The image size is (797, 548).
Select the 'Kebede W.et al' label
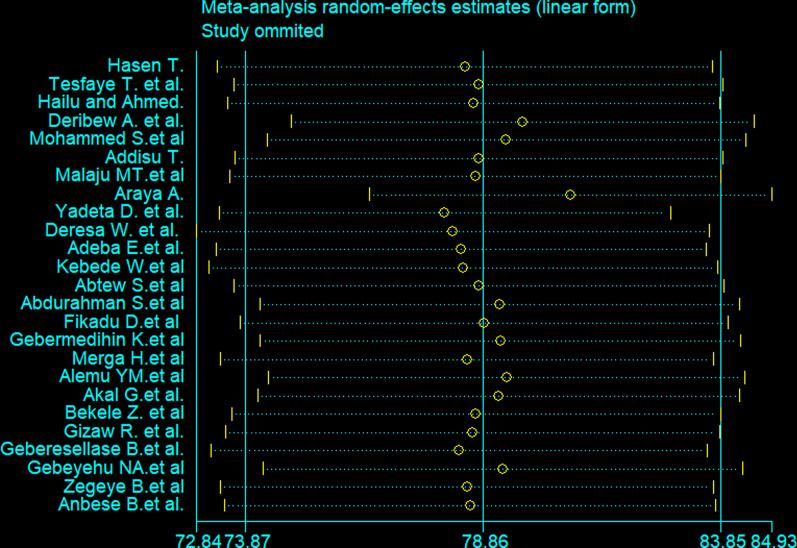click(120, 266)
